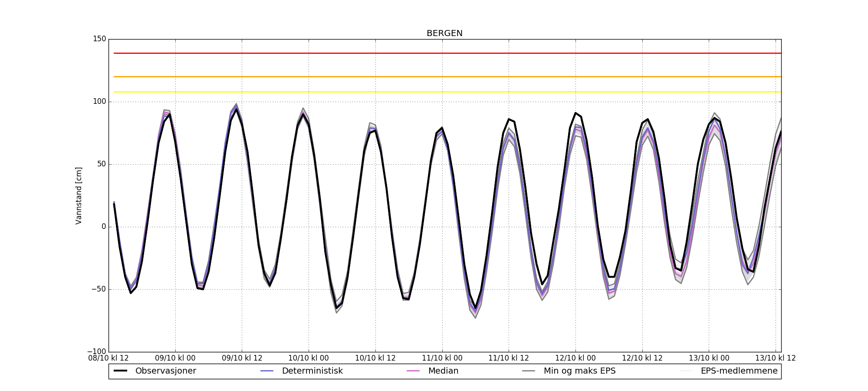Select the Vannstand [cm] y-axis label

coord(79,195)
